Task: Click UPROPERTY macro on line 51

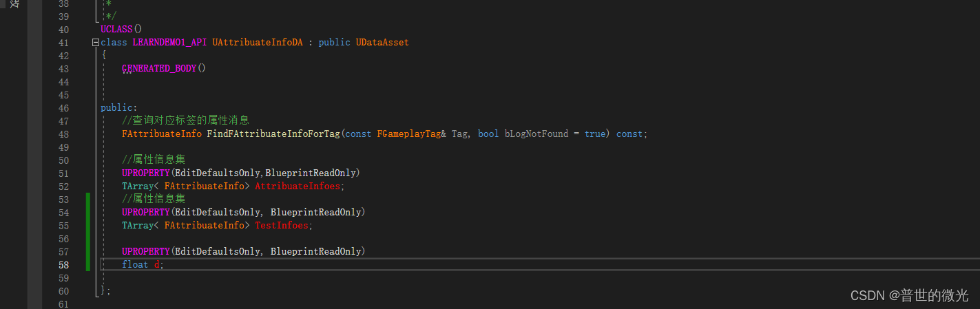Action: [145, 173]
